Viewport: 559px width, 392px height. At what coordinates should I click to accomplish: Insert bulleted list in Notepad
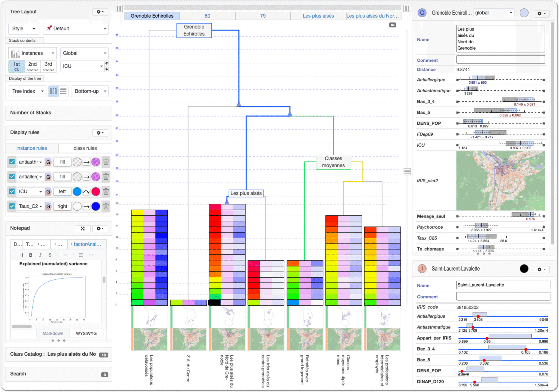(81, 255)
